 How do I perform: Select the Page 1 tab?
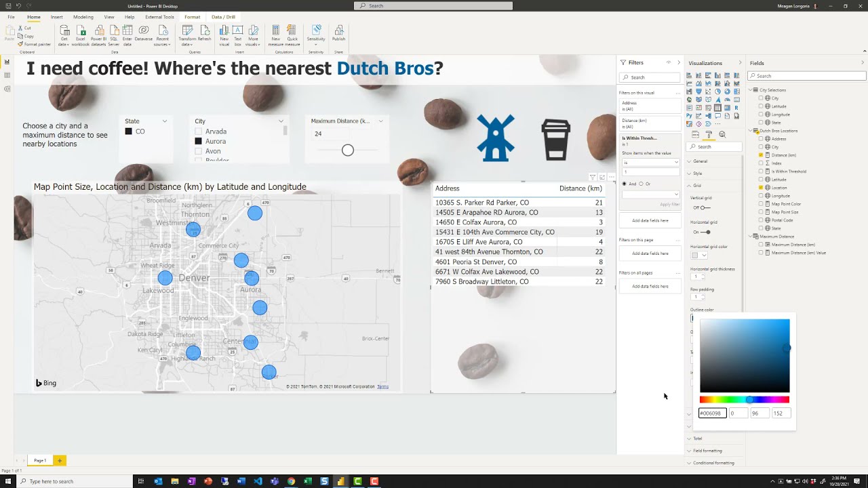click(x=40, y=461)
